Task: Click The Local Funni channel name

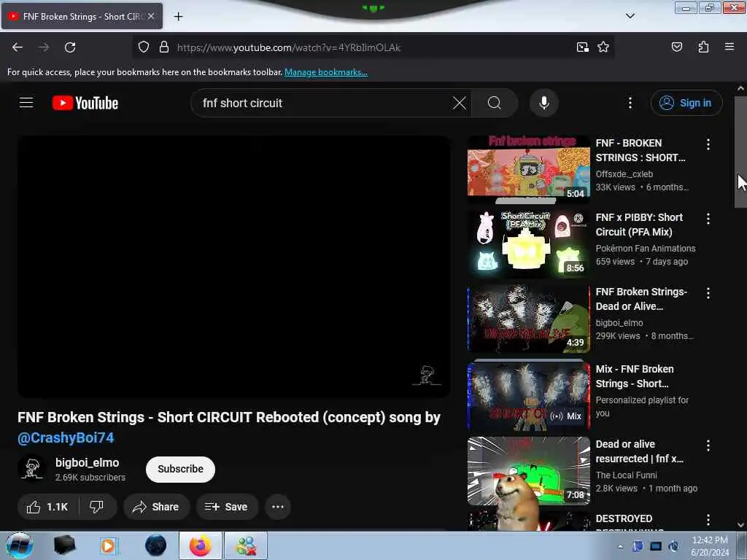Action: 626,475
